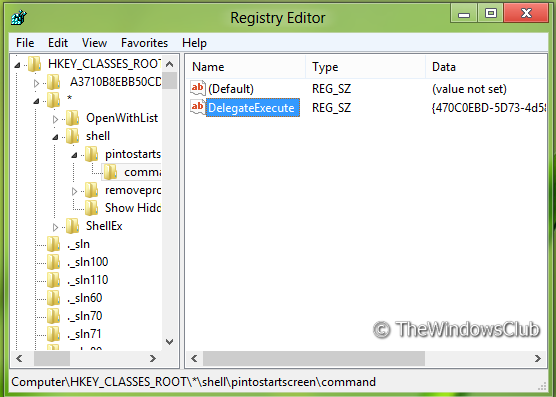Expand the removeproperties key node
The image size is (556, 397).
pos(74,191)
